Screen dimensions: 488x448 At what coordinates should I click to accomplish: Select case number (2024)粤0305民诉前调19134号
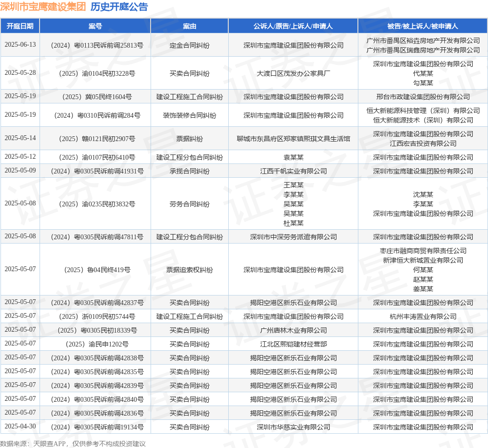[97, 427]
